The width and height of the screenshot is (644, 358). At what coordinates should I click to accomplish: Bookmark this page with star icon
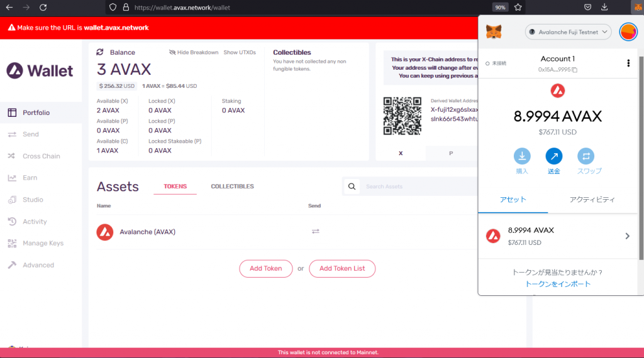click(518, 8)
